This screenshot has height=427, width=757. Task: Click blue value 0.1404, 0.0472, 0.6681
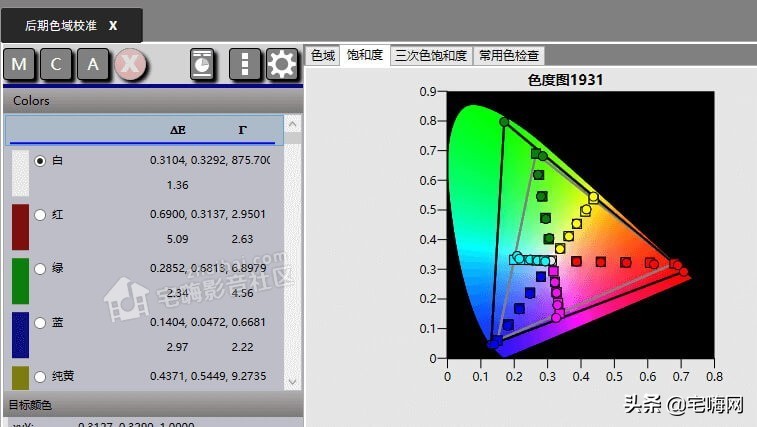(208, 322)
